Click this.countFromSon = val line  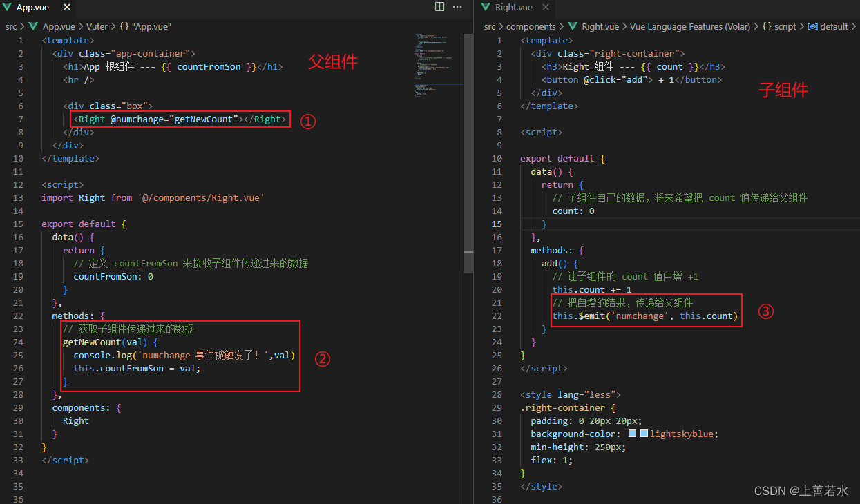point(137,369)
